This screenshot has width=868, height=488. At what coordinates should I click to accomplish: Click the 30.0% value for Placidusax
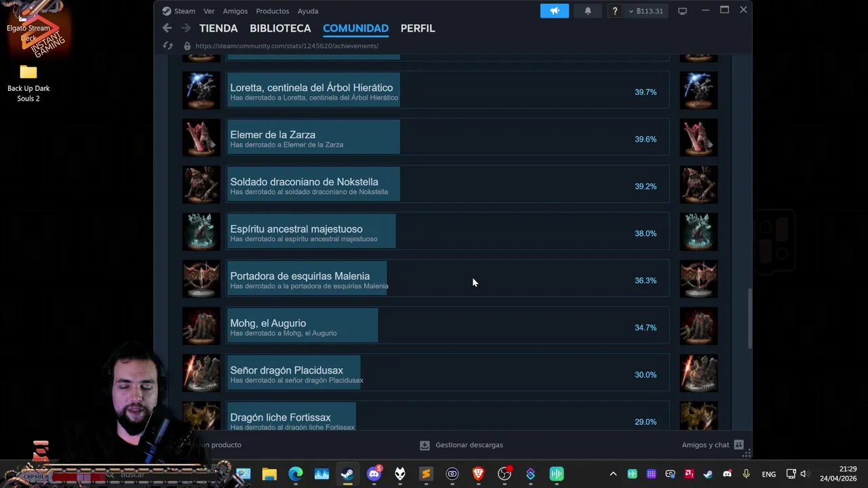(x=646, y=375)
